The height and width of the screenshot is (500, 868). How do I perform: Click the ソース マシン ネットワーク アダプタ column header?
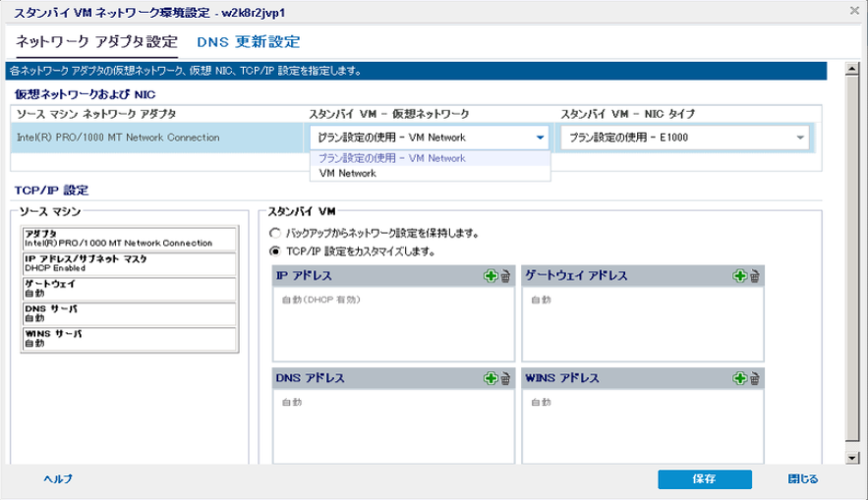pyautogui.click(x=96, y=114)
